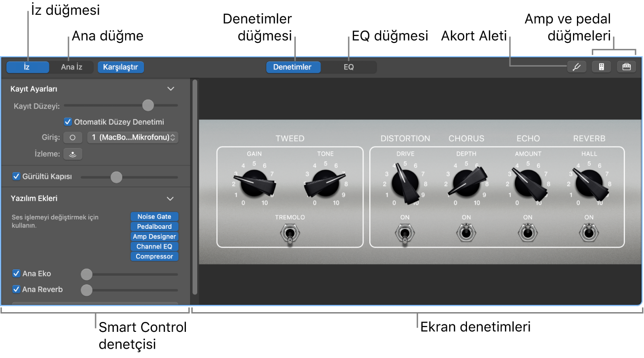This screenshot has width=644, height=358.
Task: Open the Amp Designer plug-in
Action: pos(154,236)
